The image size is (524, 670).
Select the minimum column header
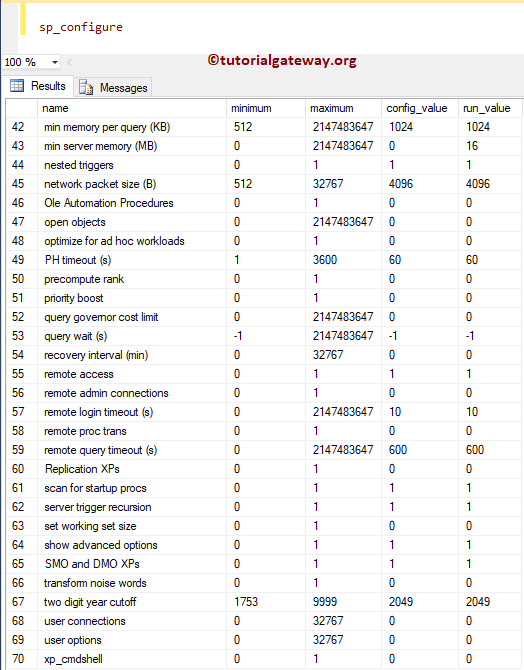265,108
